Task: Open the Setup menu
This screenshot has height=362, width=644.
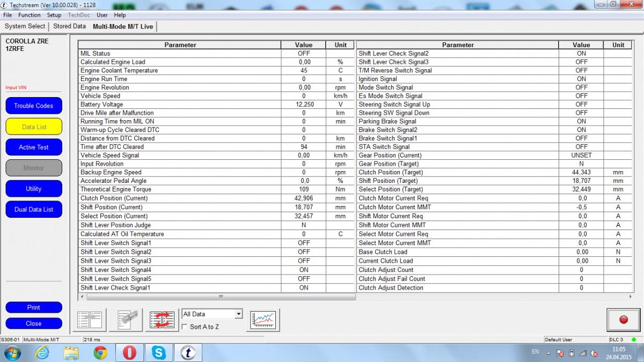Action: tap(54, 15)
